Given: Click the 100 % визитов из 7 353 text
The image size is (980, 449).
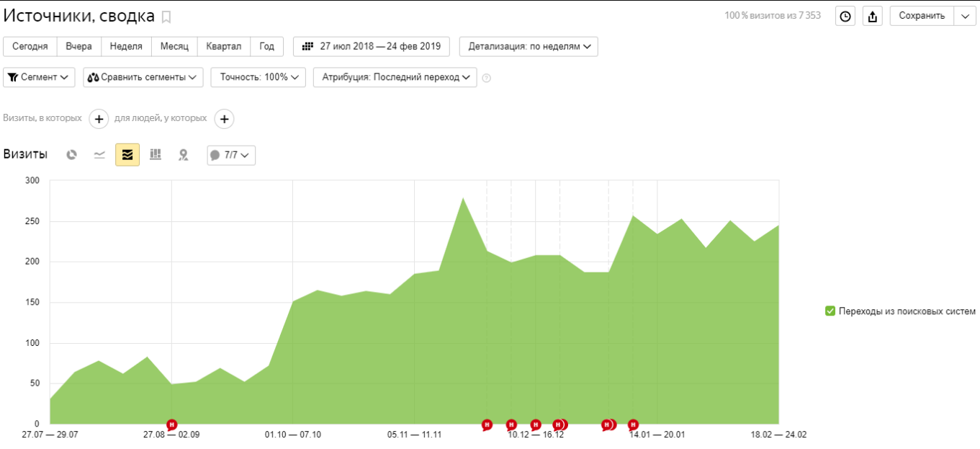Looking at the screenshot, I should (773, 16).
